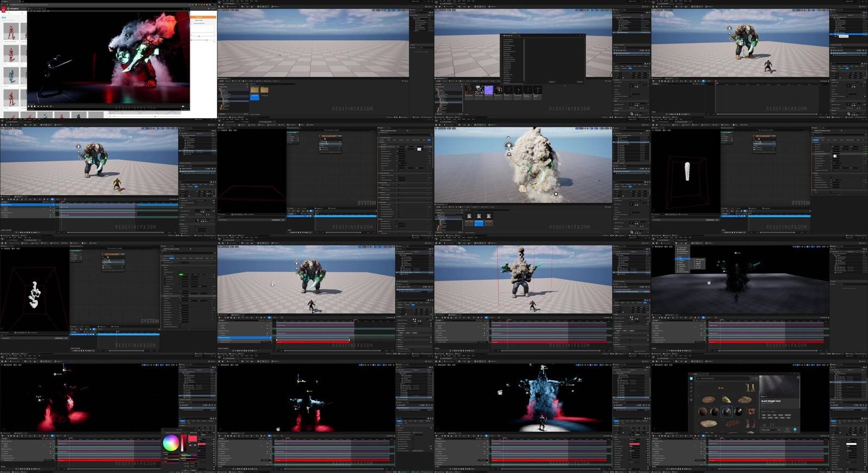Select the first red Mixamo character thumbnail
This screenshot has width=868, height=473.
tap(10, 31)
